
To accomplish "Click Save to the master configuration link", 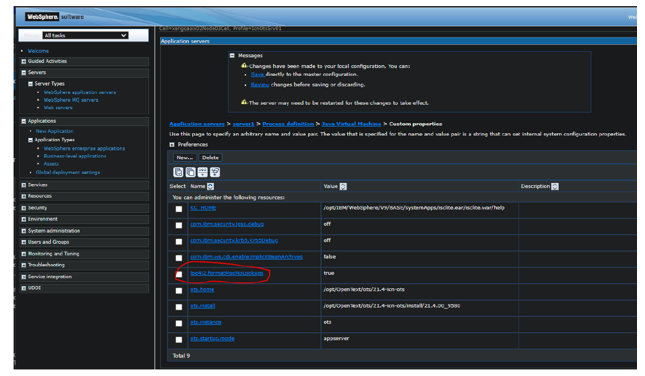I will (258, 74).
